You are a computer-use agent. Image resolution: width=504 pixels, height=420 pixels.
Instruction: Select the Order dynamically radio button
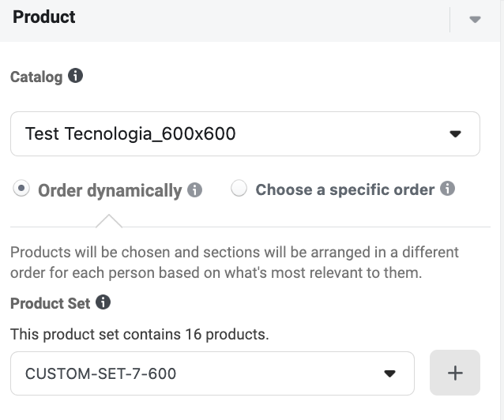21,189
